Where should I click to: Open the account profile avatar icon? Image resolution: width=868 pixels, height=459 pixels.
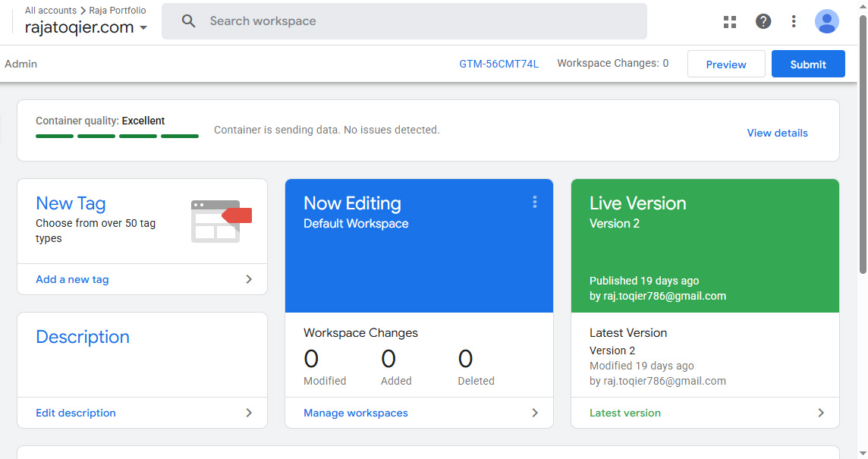coord(826,21)
